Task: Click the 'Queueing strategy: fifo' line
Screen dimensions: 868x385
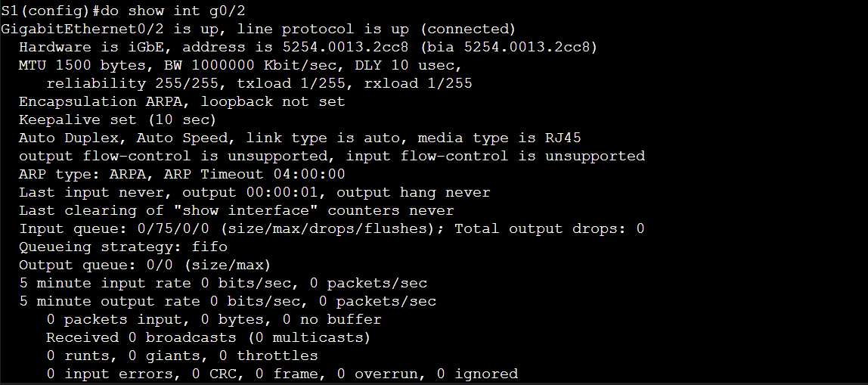Action: 123,247
